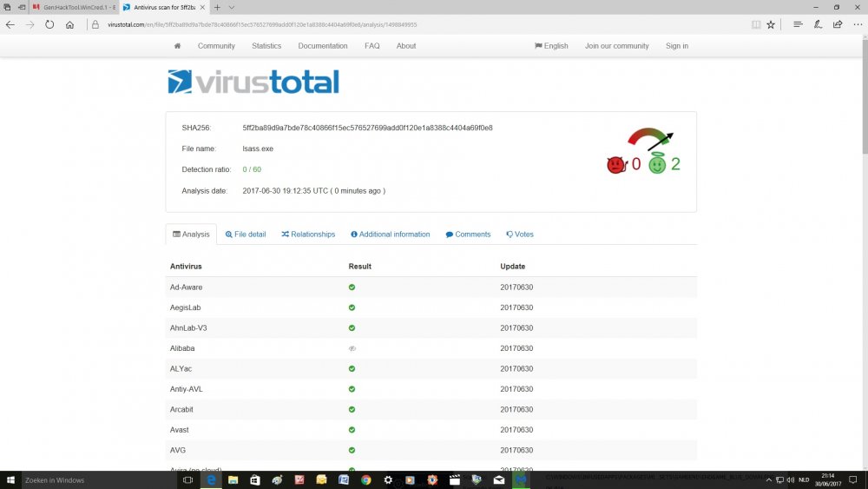Click Join our community link

point(616,46)
